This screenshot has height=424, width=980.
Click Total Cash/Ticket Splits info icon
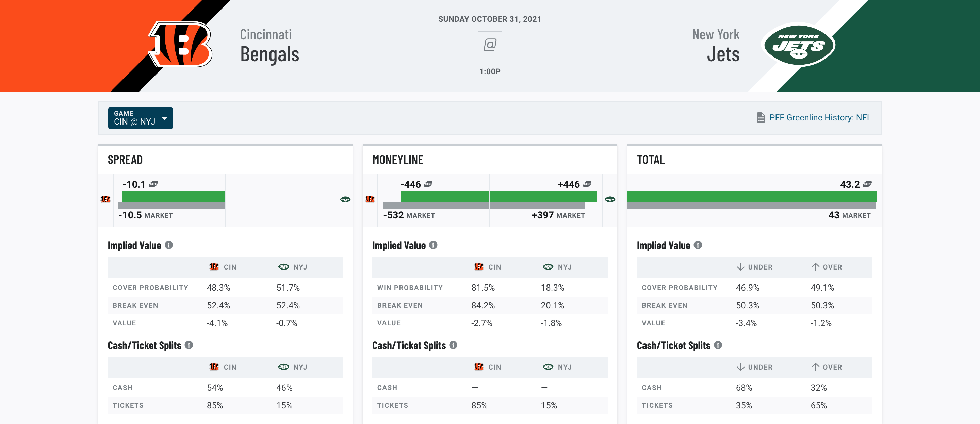coord(718,345)
